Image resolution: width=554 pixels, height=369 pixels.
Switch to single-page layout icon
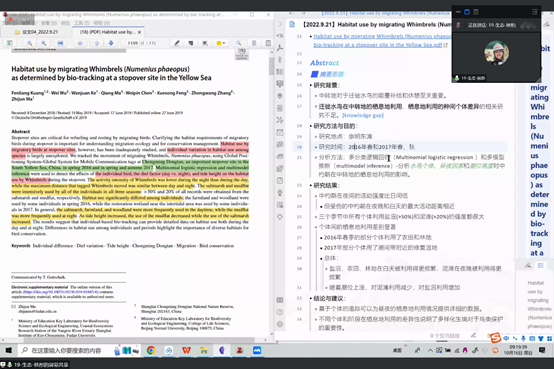(x=254, y=43)
